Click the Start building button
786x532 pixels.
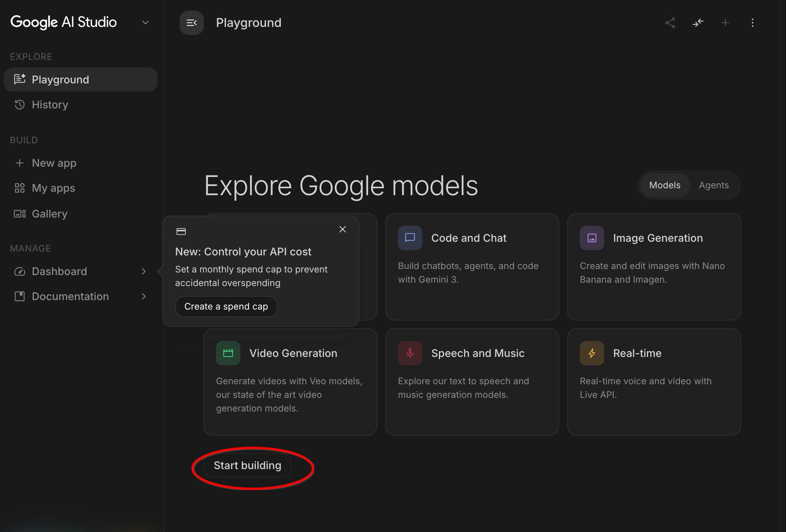click(x=247, y=465)
